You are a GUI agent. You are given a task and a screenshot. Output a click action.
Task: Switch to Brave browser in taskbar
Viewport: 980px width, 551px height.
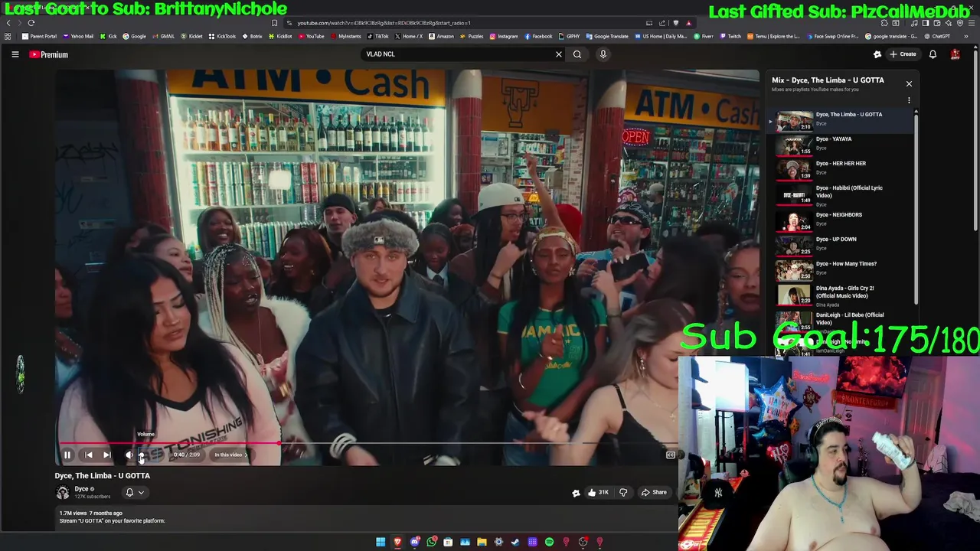[x=397, y=542]
